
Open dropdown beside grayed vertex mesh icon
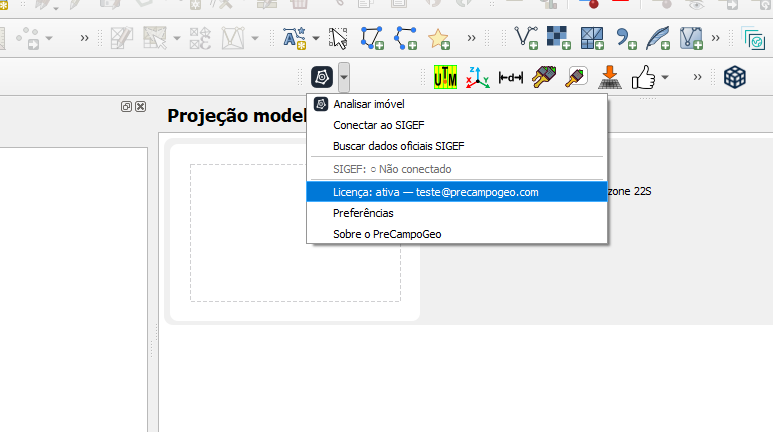[x=255, y=38]
